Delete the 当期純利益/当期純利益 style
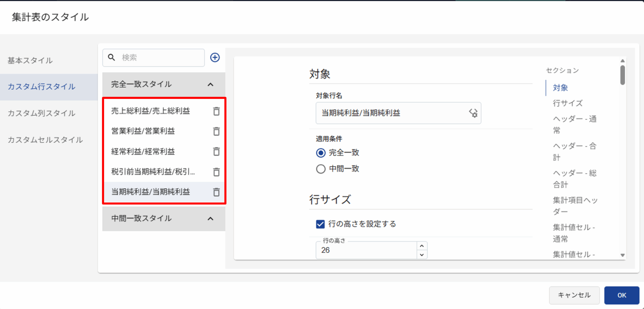 [x=216, y=192]
